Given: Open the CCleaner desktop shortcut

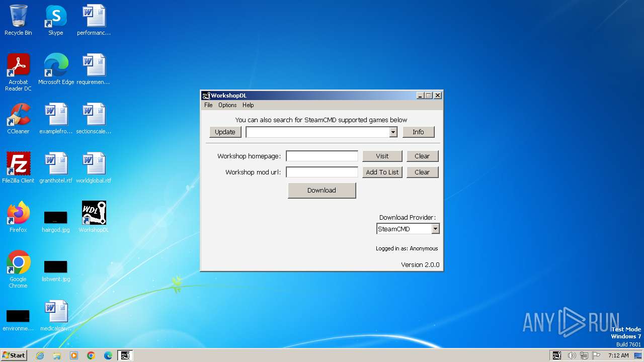Looking at the screenshot, I should tap(18, 119).
